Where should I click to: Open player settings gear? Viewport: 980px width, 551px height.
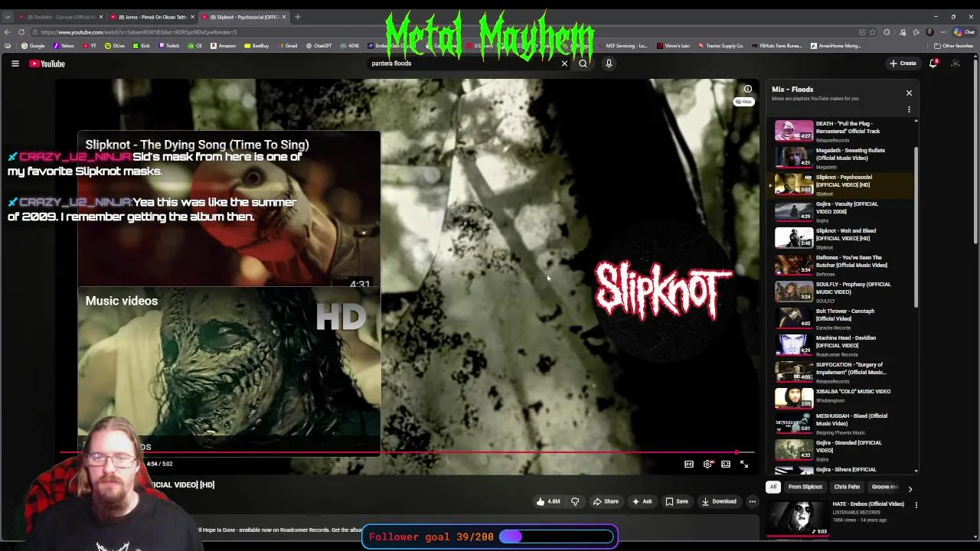click(x=707, y=464)
